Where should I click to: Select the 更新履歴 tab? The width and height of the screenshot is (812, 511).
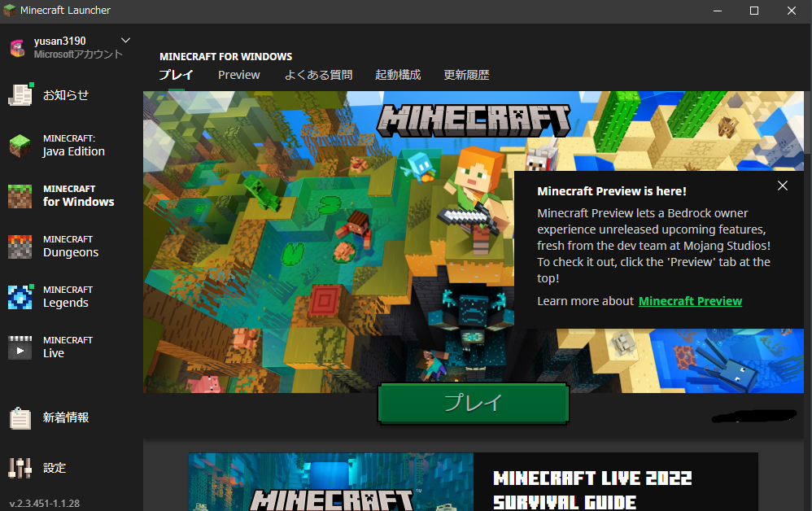click(465, 74)
